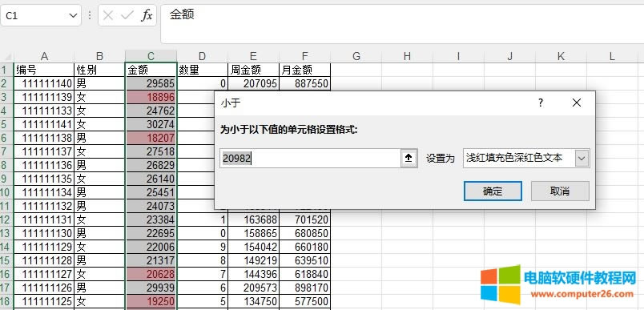
Task: Click header cell 金额 in column C
Action: (151, 70)
